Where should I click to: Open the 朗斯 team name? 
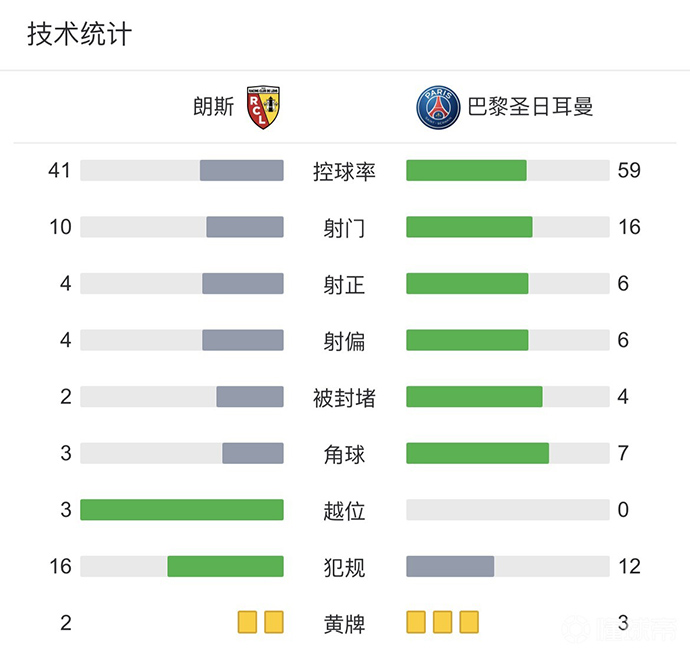coord(214,106)
